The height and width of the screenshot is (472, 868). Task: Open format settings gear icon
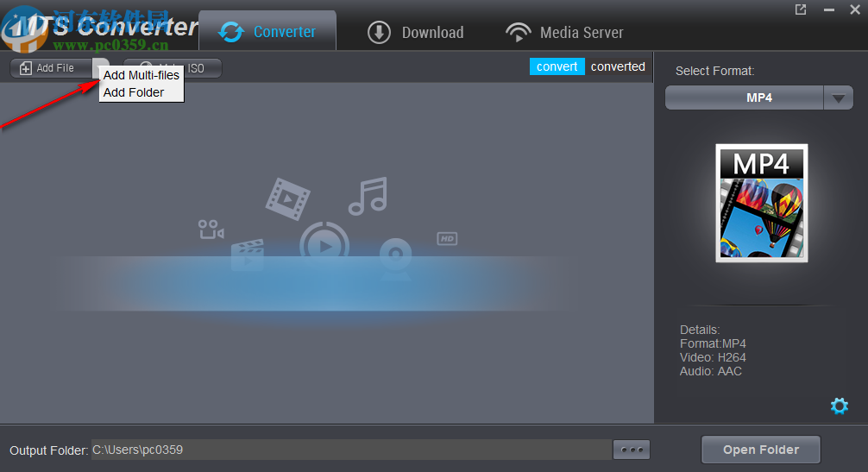(x=840, y=406)
